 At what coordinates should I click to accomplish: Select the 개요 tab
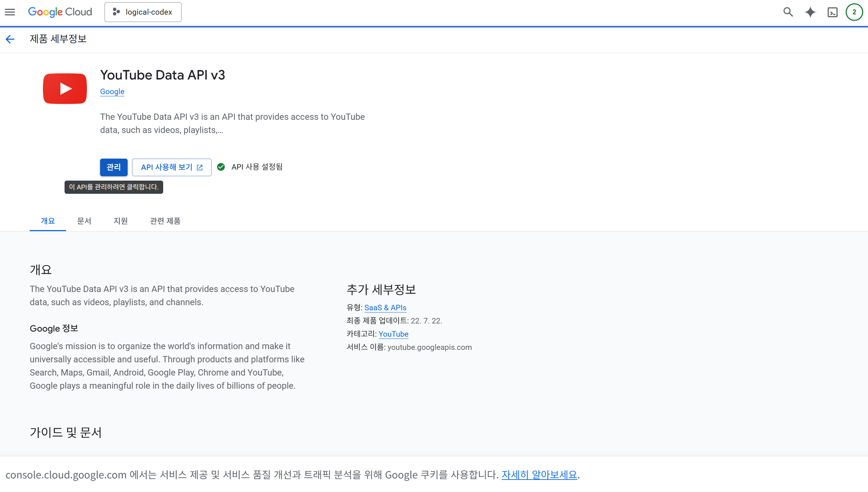coord(48,221)
